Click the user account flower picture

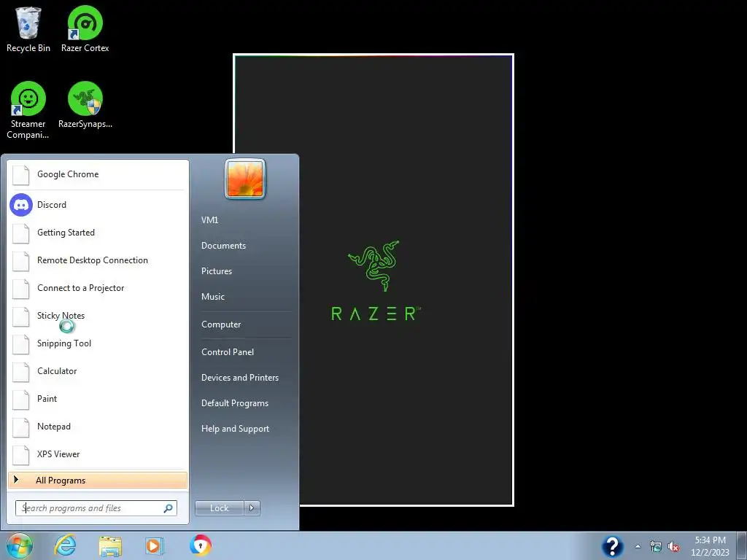(245, 179)
